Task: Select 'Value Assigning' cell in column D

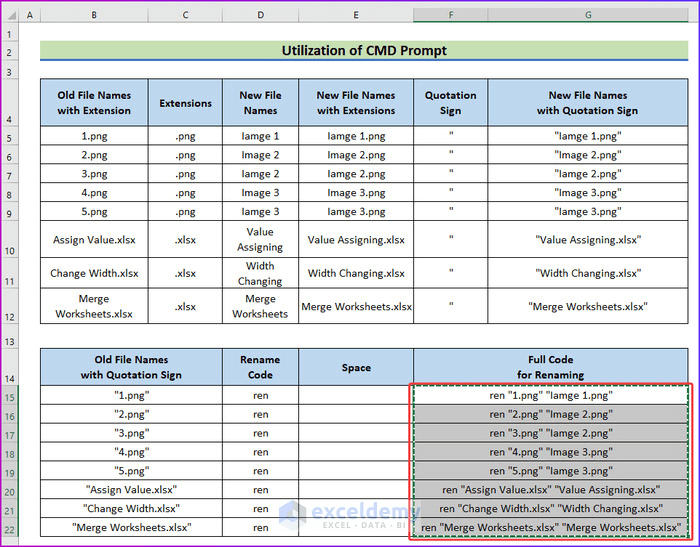Action: pyautogui.click(x=260, y=239)
